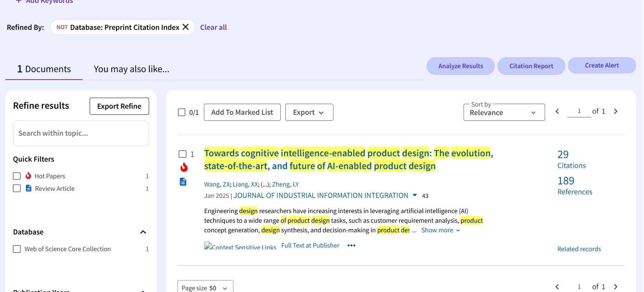Click in the Search within topic field

click(81, 133)
